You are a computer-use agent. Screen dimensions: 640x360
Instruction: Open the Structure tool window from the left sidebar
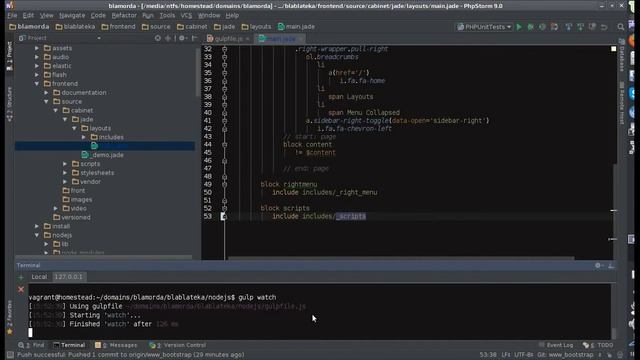9,104
